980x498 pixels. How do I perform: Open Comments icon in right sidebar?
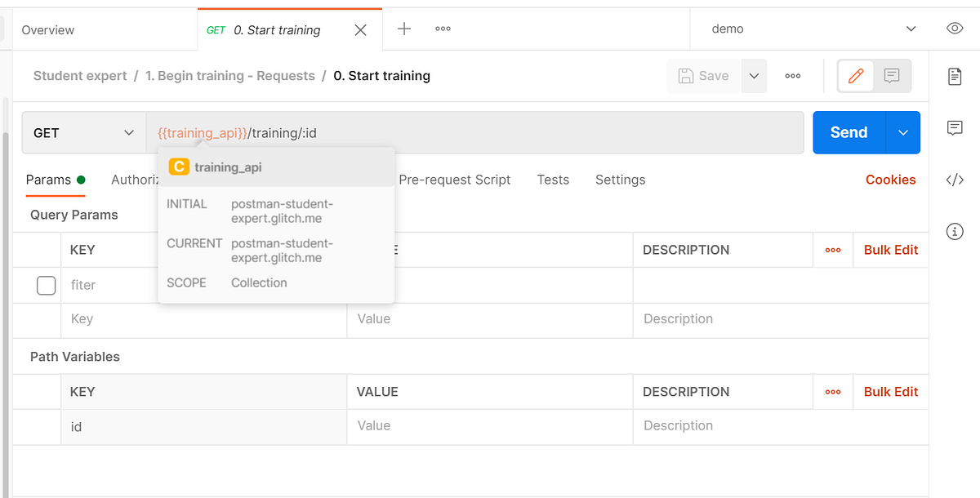955,128
